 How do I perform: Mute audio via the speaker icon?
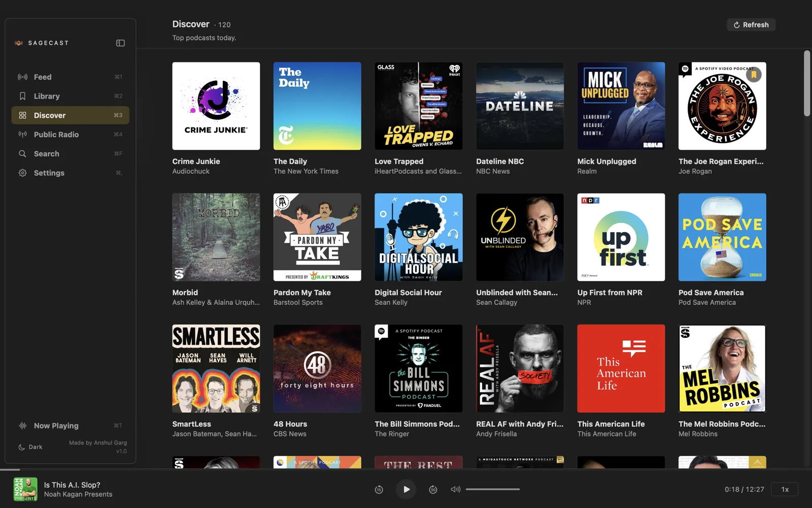point(455,489)
